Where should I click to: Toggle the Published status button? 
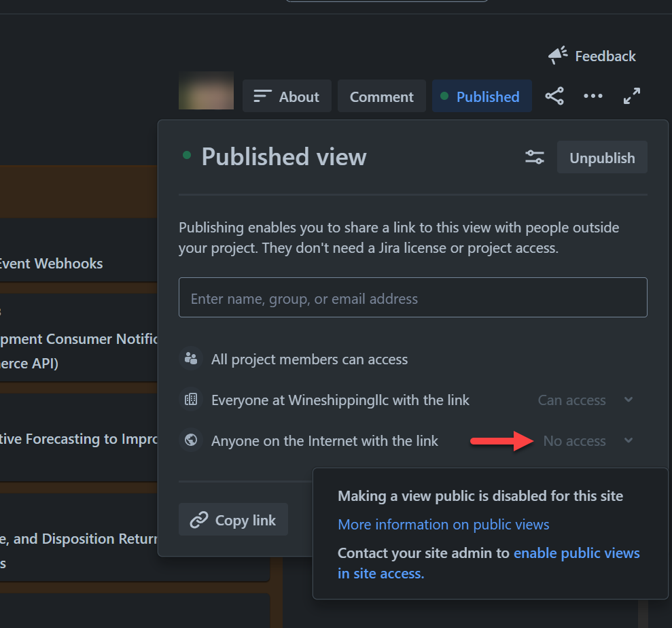[x=482, y=96]
